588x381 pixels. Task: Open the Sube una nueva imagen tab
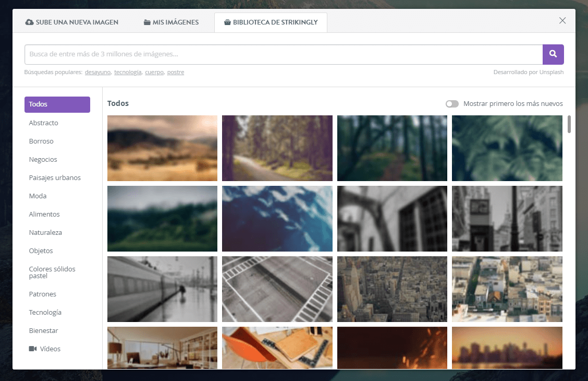[71, 22]
